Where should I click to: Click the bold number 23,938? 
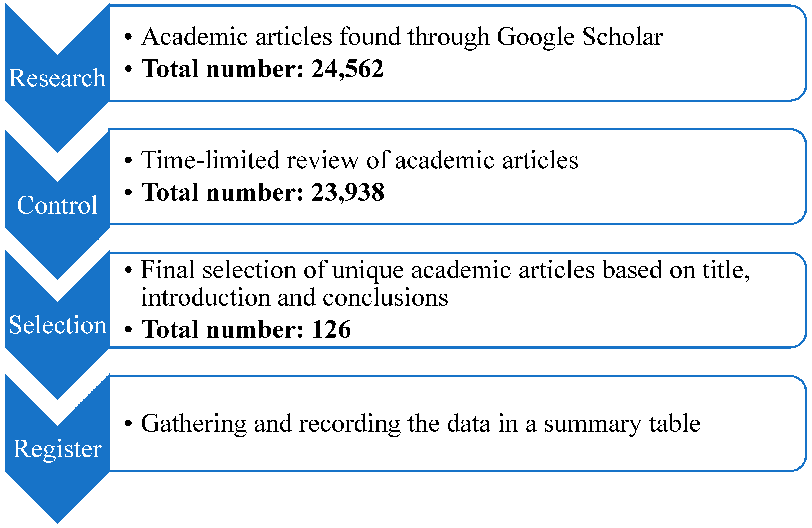[348, 192]
